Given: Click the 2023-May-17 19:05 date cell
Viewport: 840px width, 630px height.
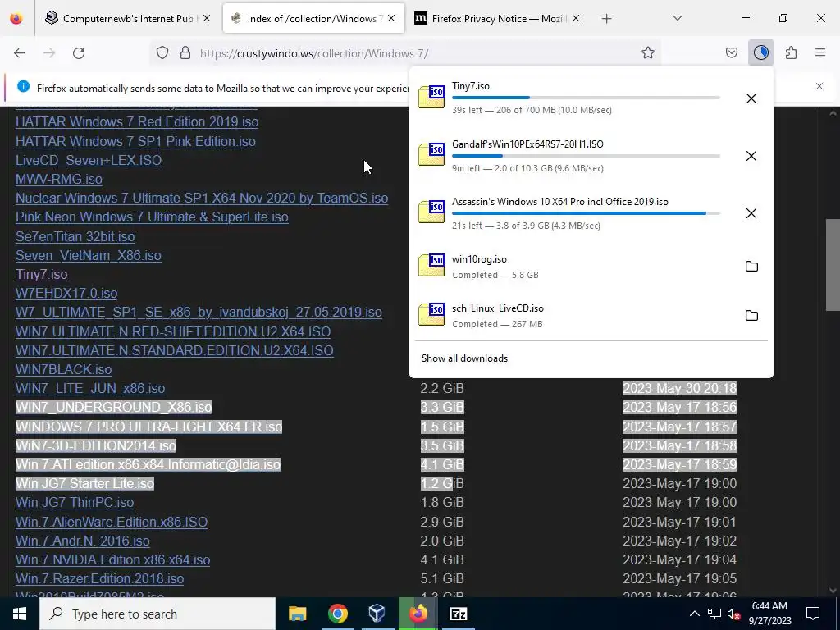Looking at the screenshot, I should [679, 578].
